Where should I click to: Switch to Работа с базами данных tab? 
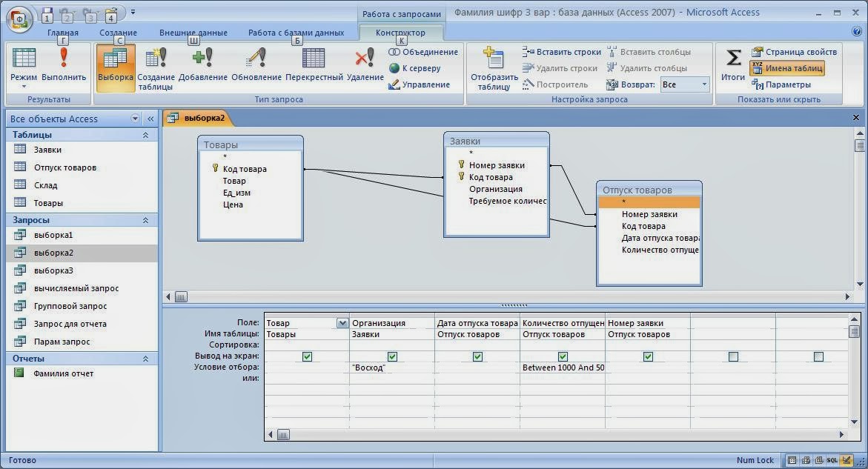[296, 33]
